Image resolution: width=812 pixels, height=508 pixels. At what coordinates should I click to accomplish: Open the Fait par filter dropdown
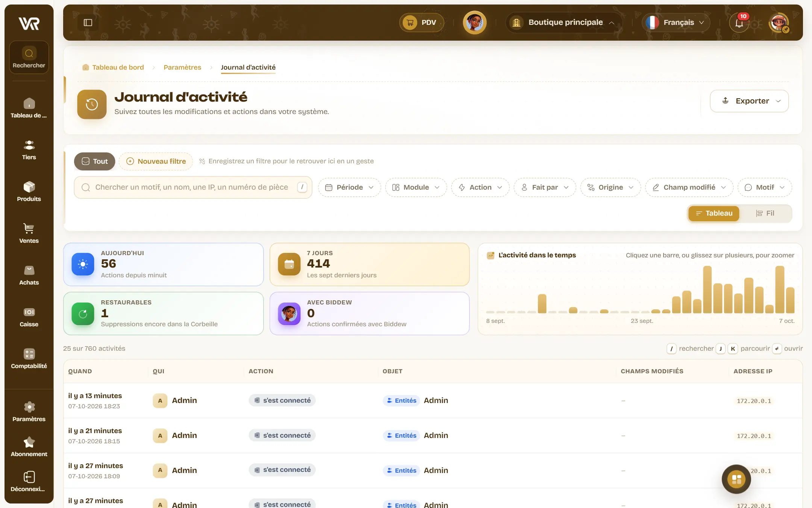tap(545, 187)
